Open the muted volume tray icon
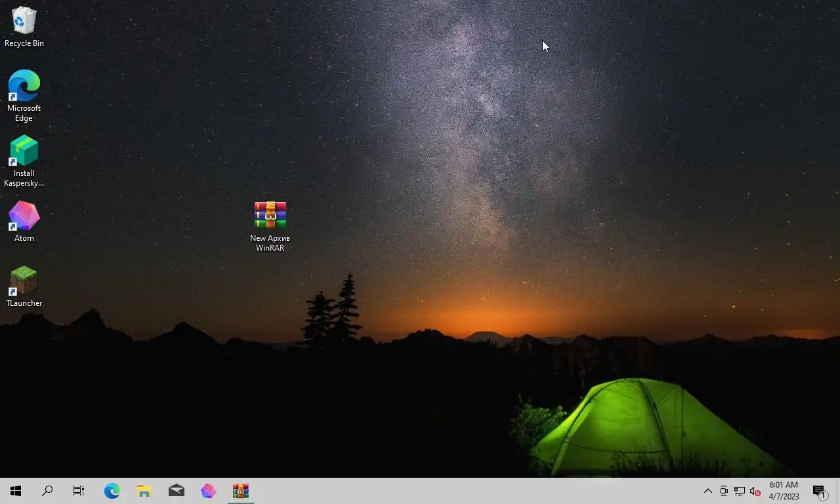The width and height of the screenshot is (840, 504). click(x=755, y=491)
